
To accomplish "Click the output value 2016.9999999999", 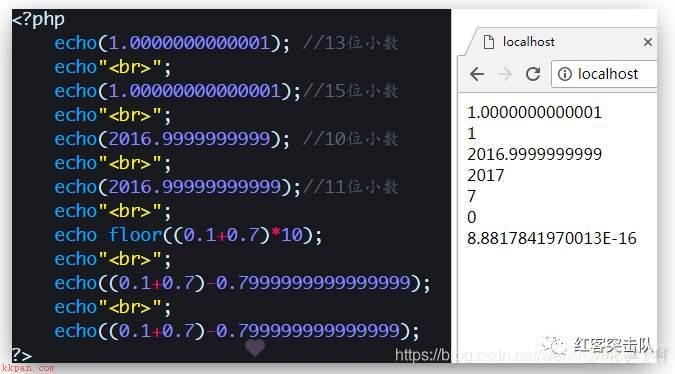I will click(x=534, y=154).
